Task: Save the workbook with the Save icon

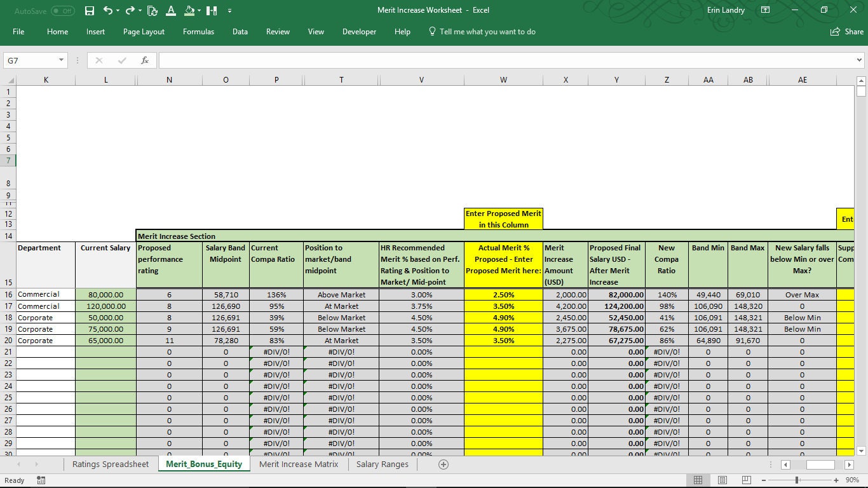Action: (90, 11)
